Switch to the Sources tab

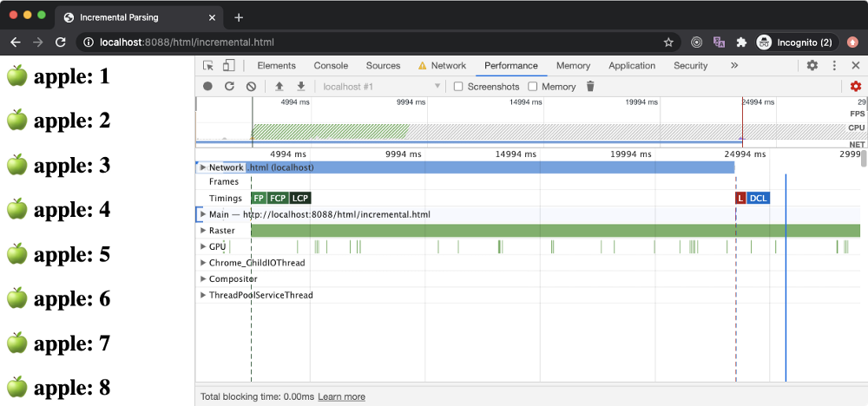point(383,65)
